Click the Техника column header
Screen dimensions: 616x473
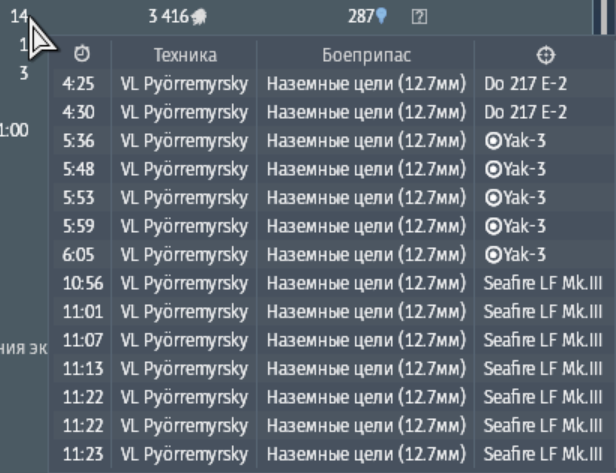pyautogui.click(x=185, y=55)
